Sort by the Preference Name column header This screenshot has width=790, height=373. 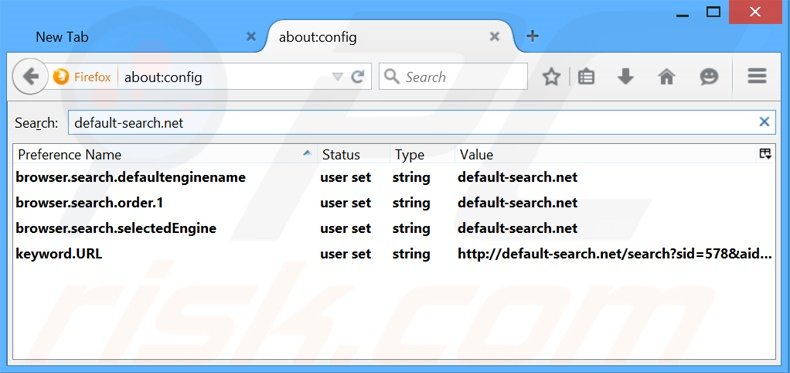(x=165, y=154)
